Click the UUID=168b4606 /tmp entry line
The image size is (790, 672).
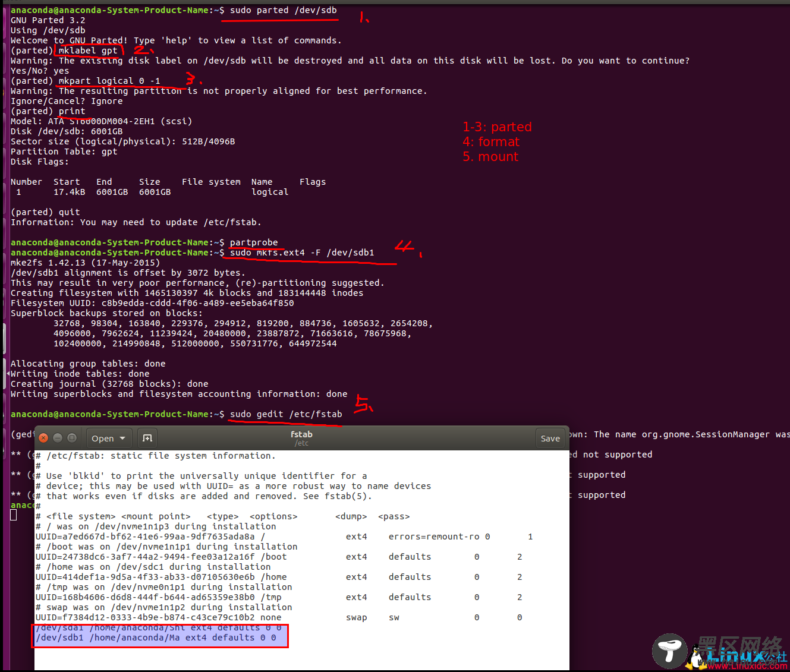click(x=279, y=597)
